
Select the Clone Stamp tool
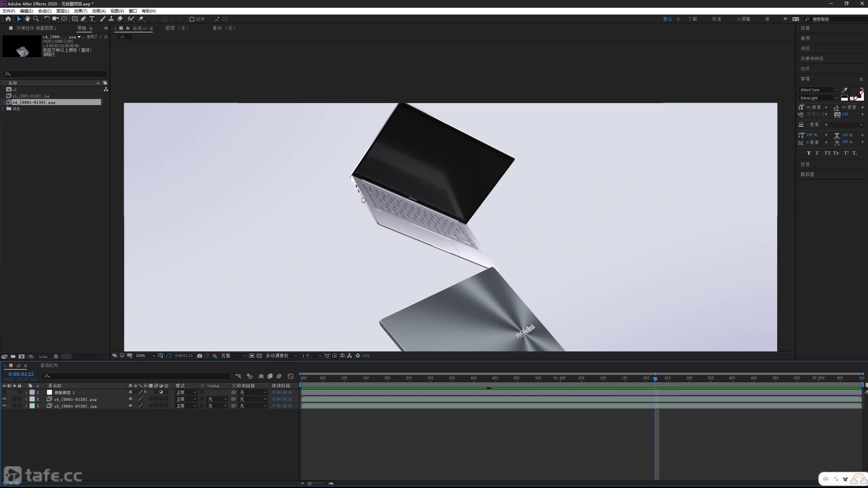coord(111,19)
